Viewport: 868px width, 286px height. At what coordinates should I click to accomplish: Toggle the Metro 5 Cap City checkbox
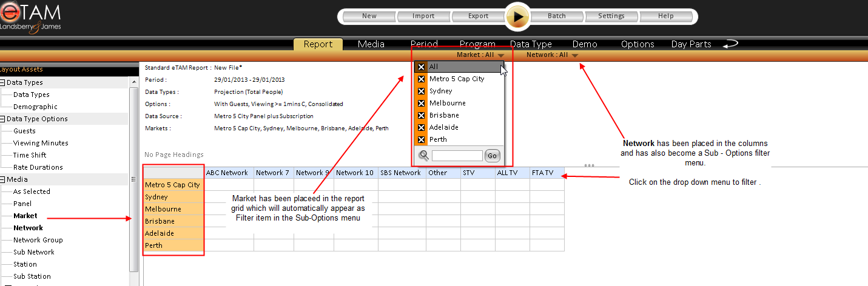(421, 79)
